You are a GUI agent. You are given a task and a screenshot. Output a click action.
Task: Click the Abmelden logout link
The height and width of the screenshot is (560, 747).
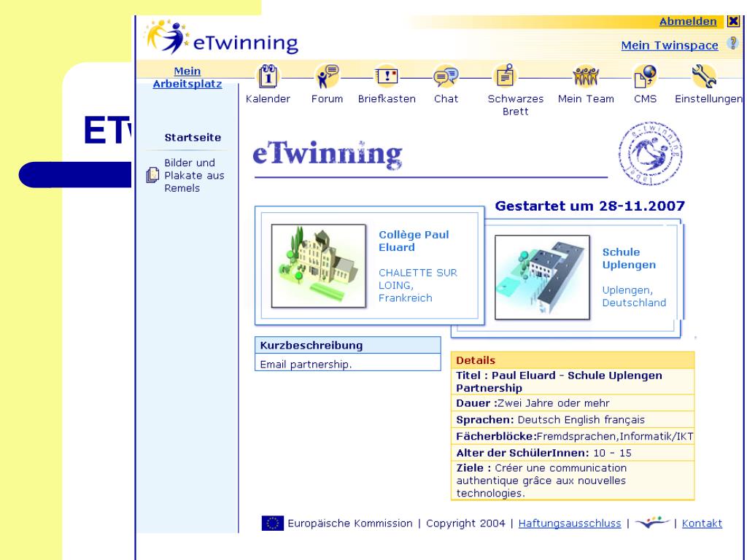click(x=687, y=21)
